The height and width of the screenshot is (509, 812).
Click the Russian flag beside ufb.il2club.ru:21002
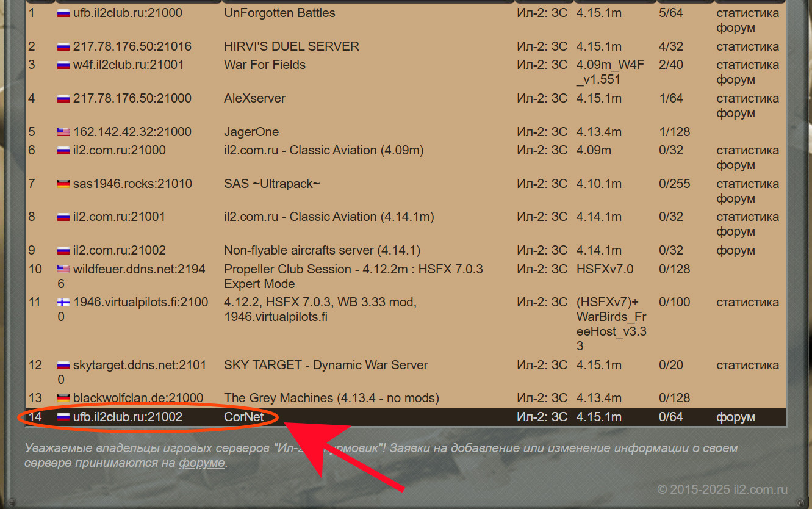coord(63,417)
